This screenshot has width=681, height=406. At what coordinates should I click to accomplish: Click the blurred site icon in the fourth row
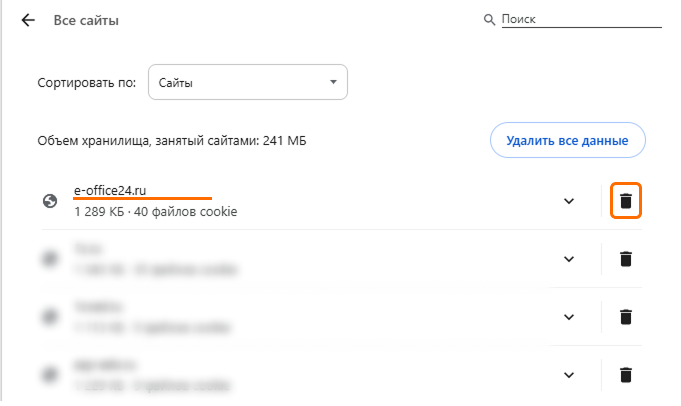(x=49, y=375)
